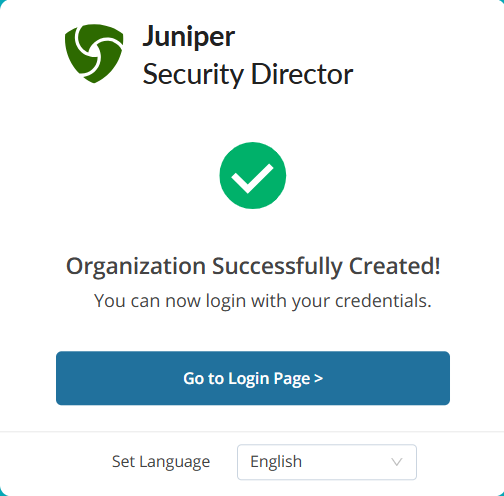Go to Login Page
Screen dimensions: 504x496
(x=253, y=378)
